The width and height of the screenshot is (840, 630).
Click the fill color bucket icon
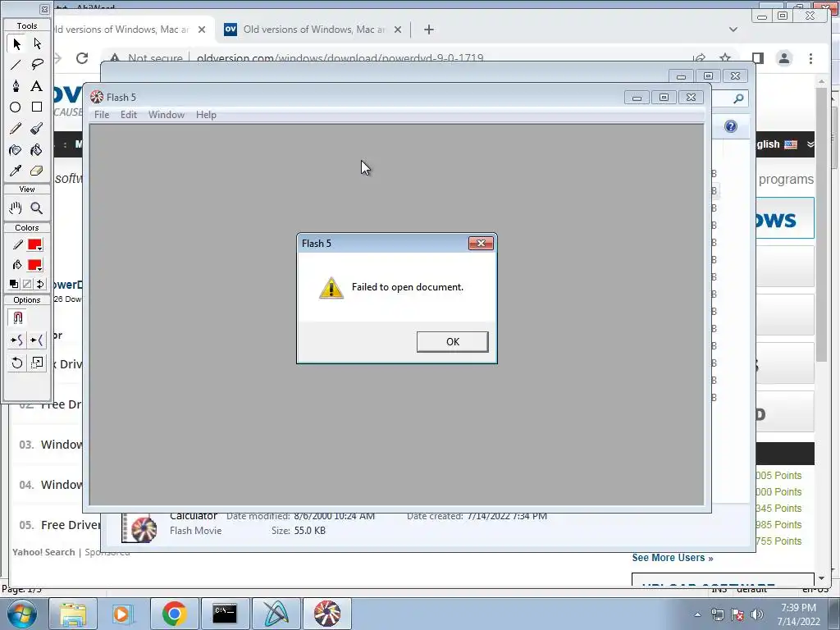(18, 265)
